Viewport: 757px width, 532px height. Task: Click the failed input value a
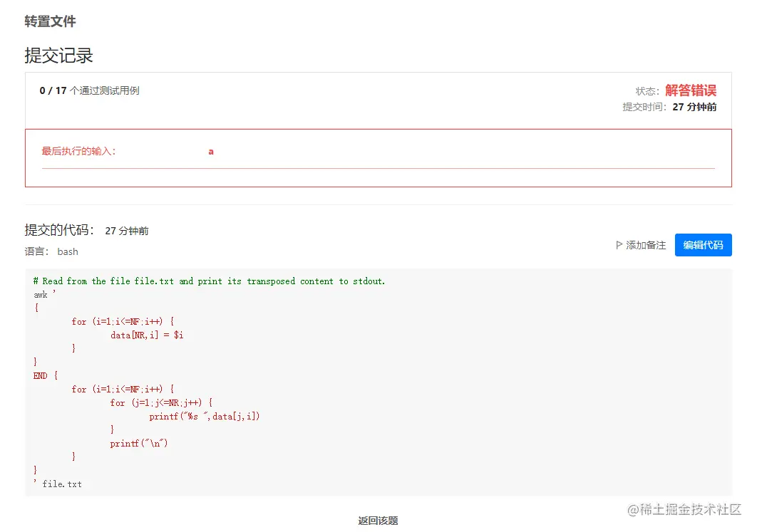point(211,152)
